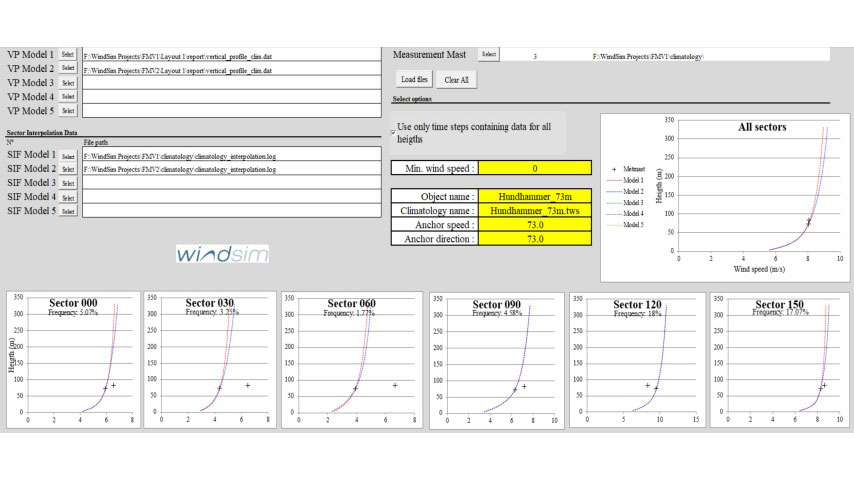Click the Anchor speed value field
Image resolution: width=854 pixels, height=480 pixels.
click(535, 225)
